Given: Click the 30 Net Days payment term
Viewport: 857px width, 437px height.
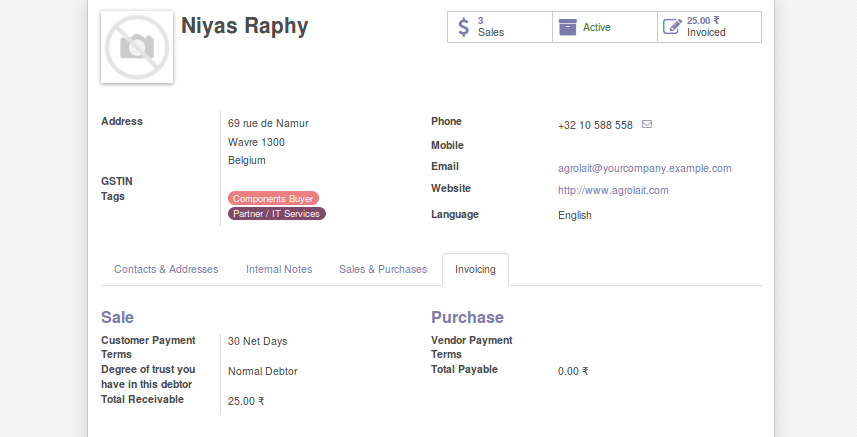Looking at the screenshot, I should (257, 341).
